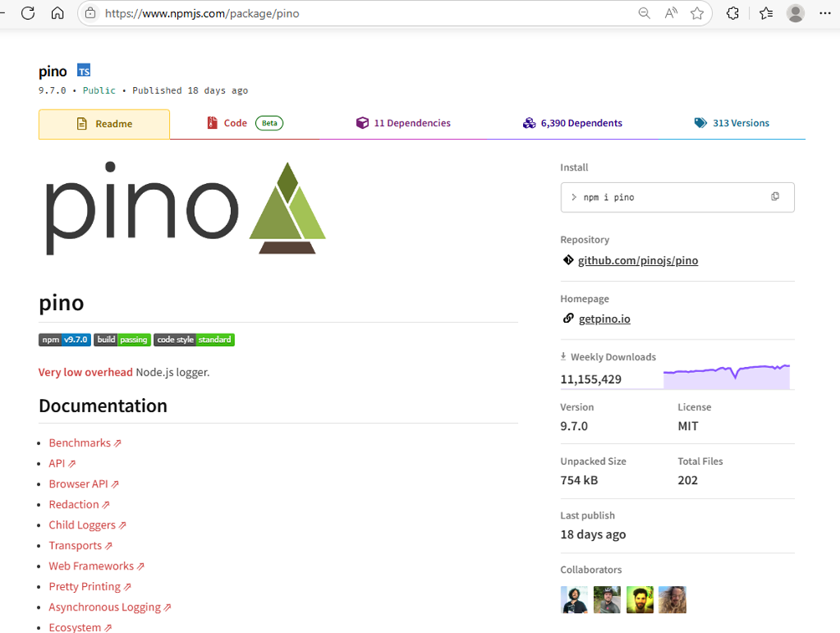Open the github.com/pinojs/pino repository link
Viewport: 840px width, 633px height.
[638, 260]
